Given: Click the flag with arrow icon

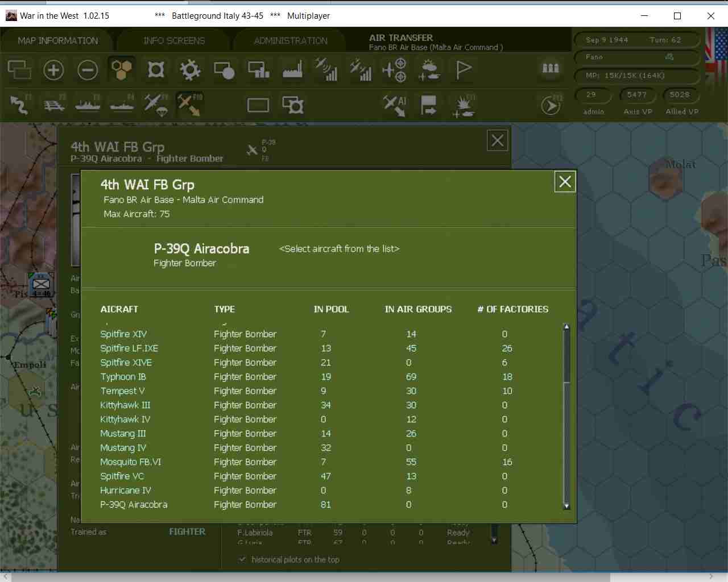Looking at the screenshot, I should tap(428, 105).
